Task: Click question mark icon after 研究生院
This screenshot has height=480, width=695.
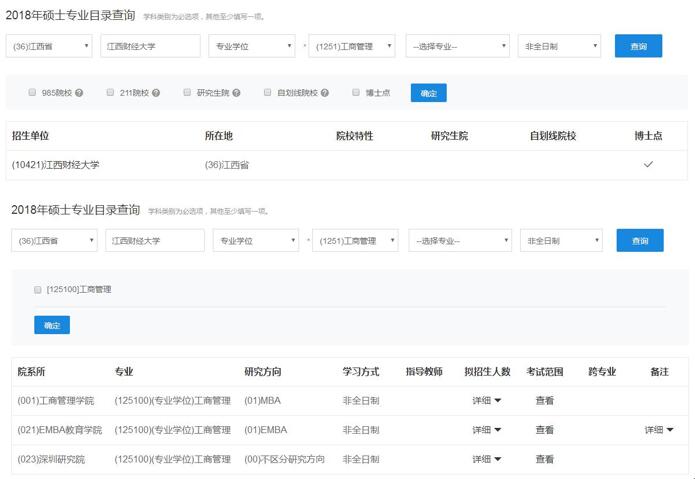Action: (236, 93)
